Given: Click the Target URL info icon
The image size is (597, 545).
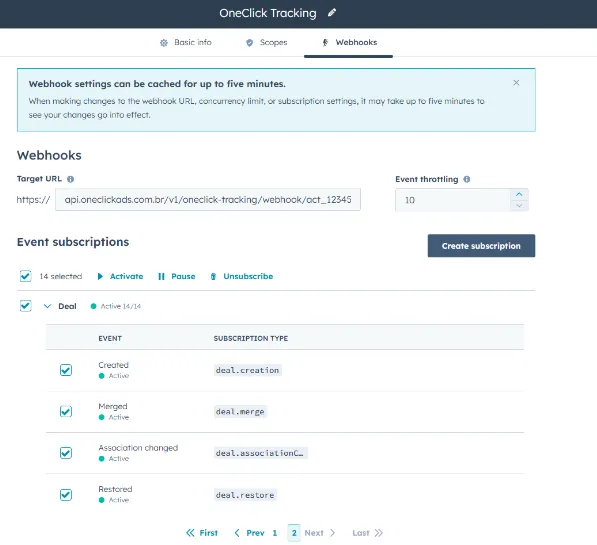Looking at the screenshot, I should pos(70,179).
